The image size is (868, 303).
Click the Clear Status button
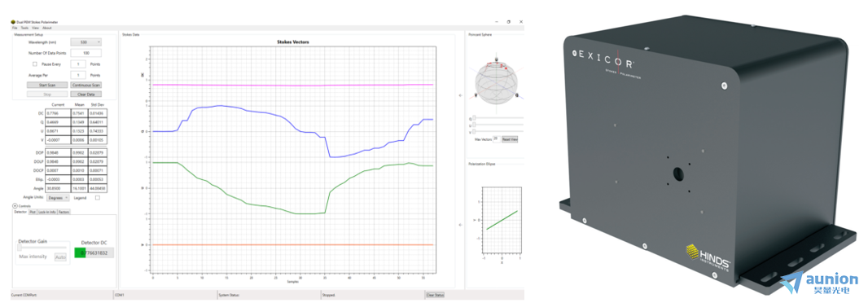tap(435, 295)
